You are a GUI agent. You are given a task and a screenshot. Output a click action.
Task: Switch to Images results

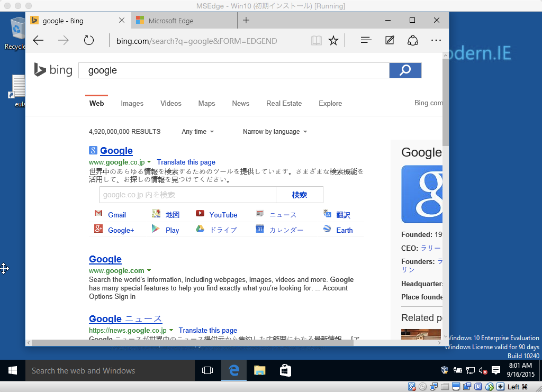pyautogui.click(x=132, y=103)
